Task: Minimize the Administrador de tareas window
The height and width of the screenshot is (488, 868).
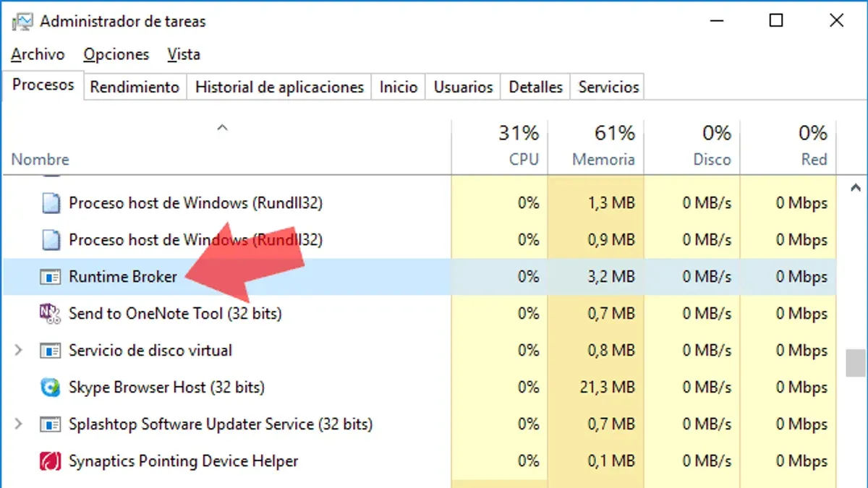Action: coord(715,21)
